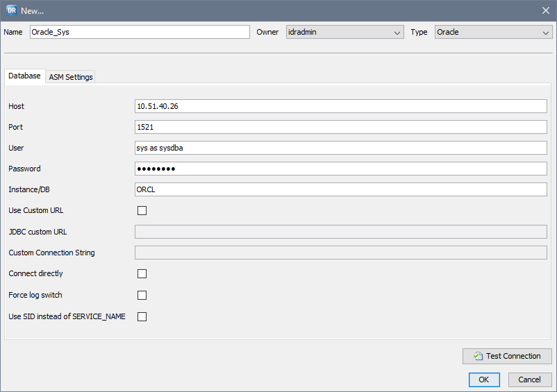Toggle the Connect directly checkbox

point(142,274)
